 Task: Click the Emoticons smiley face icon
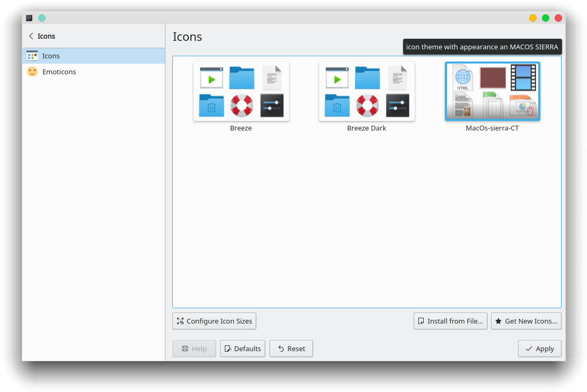[32, 72]
